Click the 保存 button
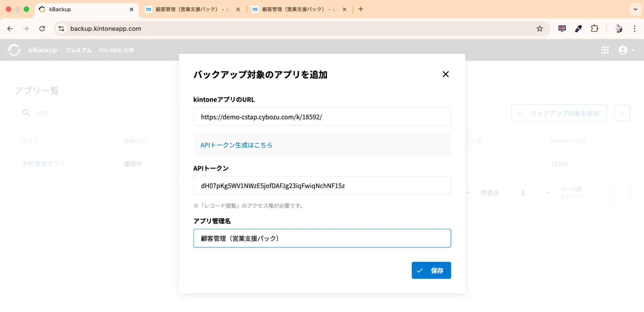The width and height of the screenshot is (644, 312). (431, 271)
